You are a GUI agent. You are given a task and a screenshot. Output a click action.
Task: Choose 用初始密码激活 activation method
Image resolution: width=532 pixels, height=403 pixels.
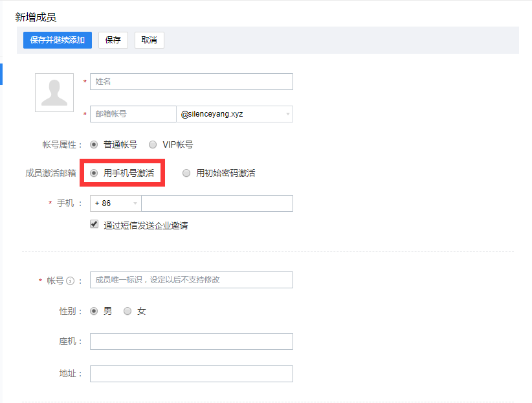186,172
